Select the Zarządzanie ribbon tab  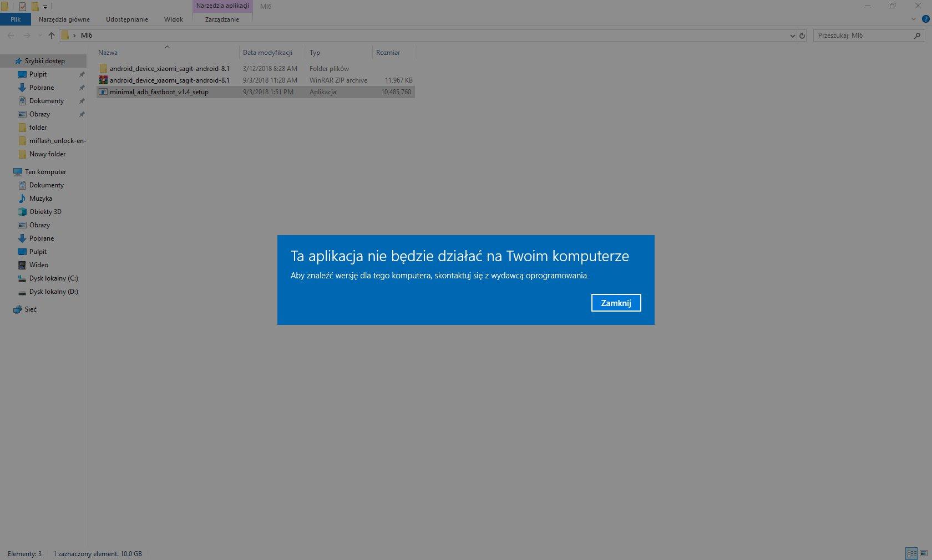[x=222, y=19]
